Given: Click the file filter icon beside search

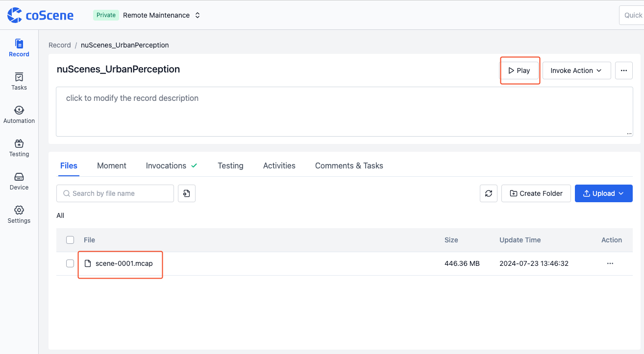Looking at the screenshot, I should click(187, 193).
